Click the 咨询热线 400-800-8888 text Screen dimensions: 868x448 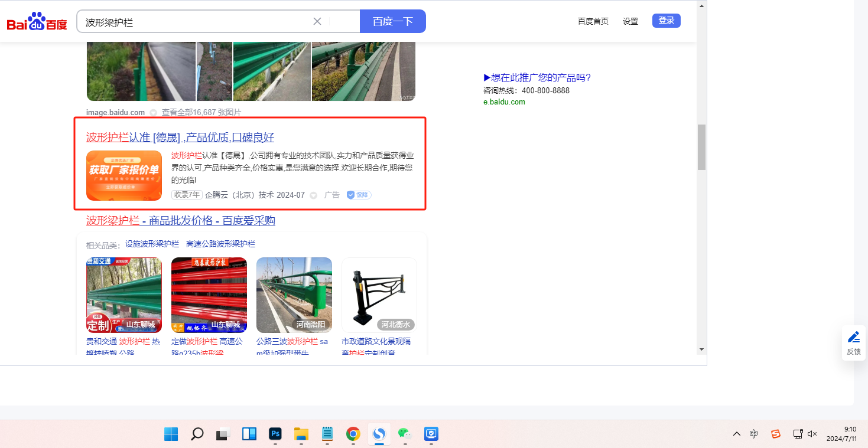click(526, 90)
